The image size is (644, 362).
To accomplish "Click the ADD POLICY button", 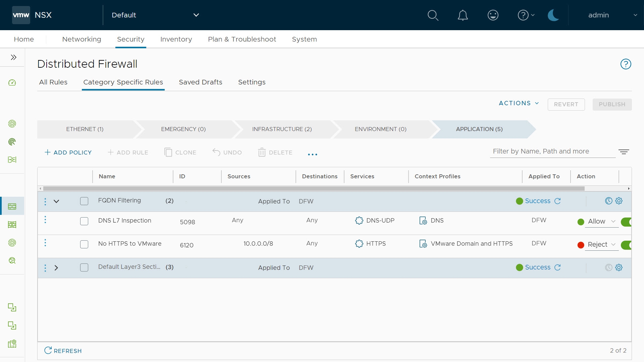I will 68,153.
